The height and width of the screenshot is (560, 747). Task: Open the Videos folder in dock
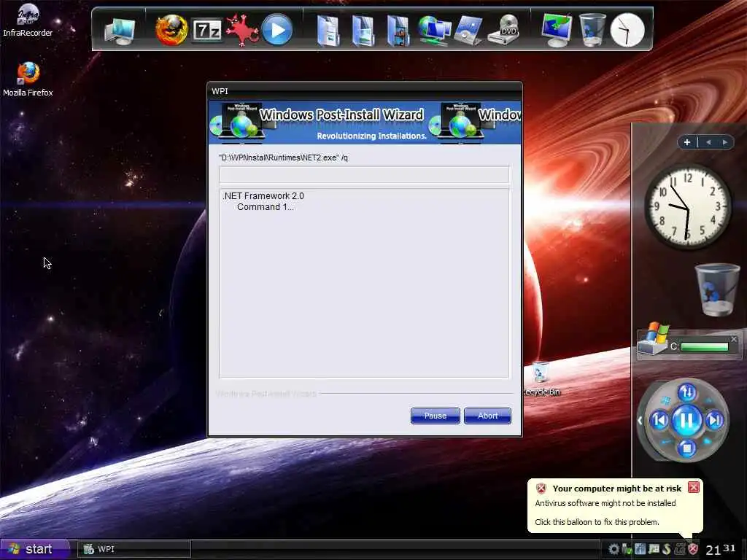398,31
